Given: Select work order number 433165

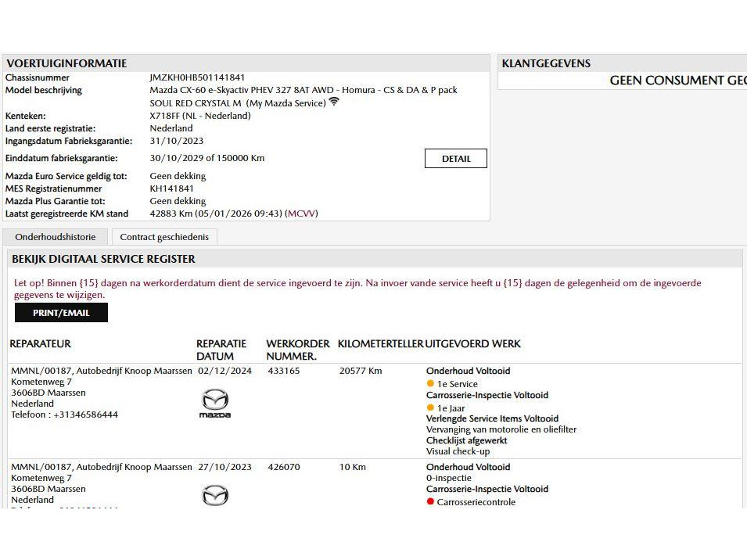Looking at the screenshot, I should click(284, 372).
